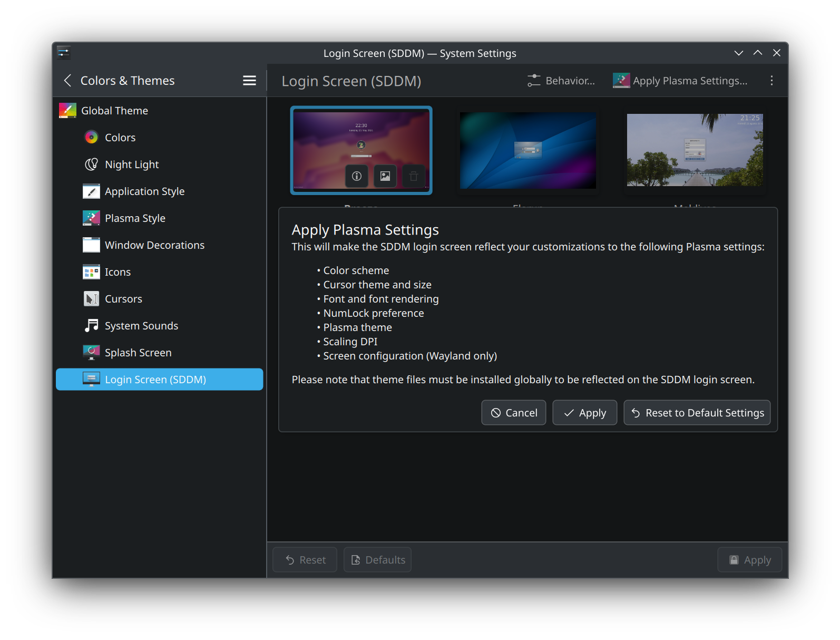Open Splash Screen settings
The height and width of the screenshot is (640, 840).
point(159,353)
